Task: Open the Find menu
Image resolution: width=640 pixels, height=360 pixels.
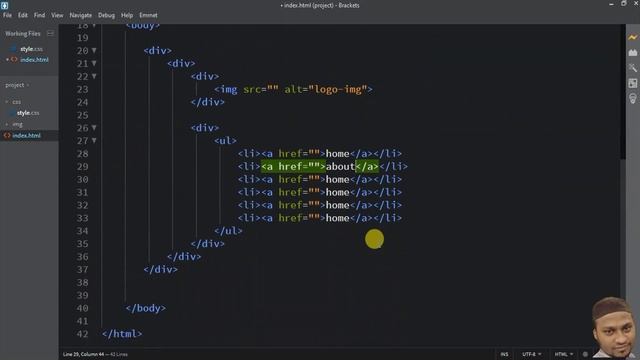Action: [39, 15]
